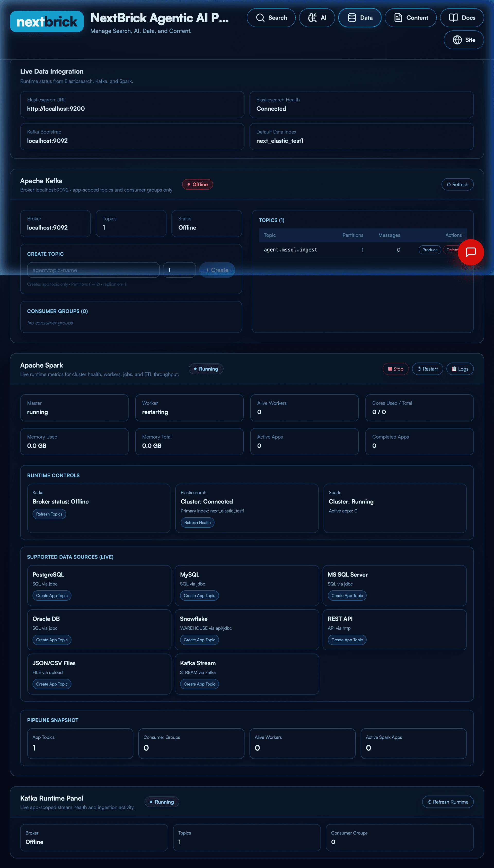Click the Elasticsearch Health Connected value

pos(271,109)
